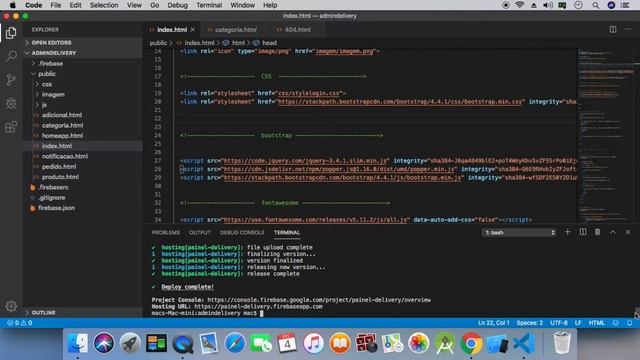
Task: Select the Terminal panel tab
Action: [x=287, y=232]
